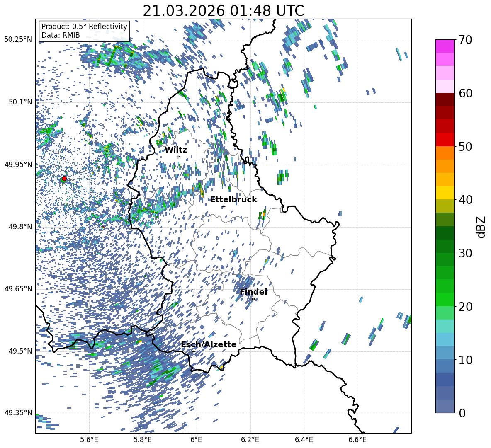The image size is (491, 448).
Task: Select the Ettelbruck city label
Action: tap(233, 200)
